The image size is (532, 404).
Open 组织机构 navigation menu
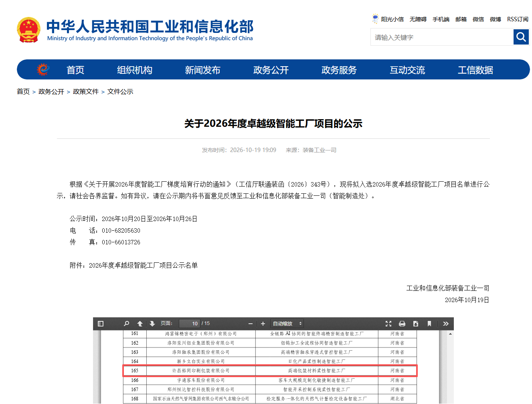click(x=135, y=70)
